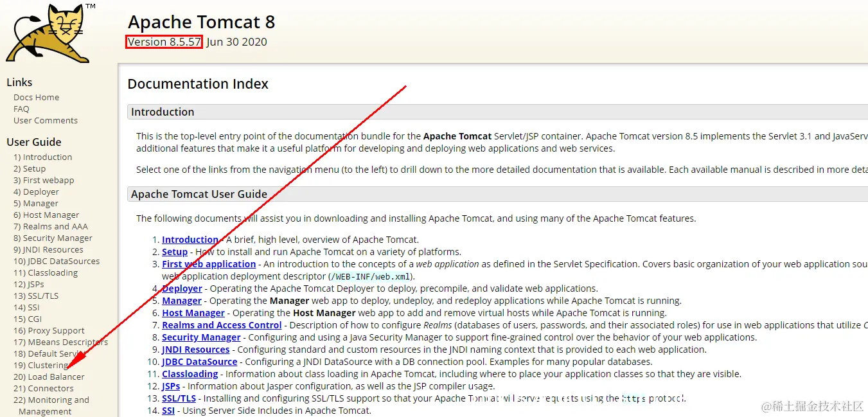Follow the bold JNDI Resources link
Screen dimensions: 868x417
[x=196, y=350]
